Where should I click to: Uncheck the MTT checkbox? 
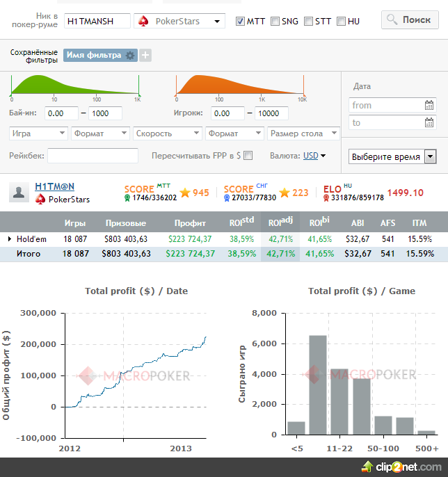tap(240, 22)
